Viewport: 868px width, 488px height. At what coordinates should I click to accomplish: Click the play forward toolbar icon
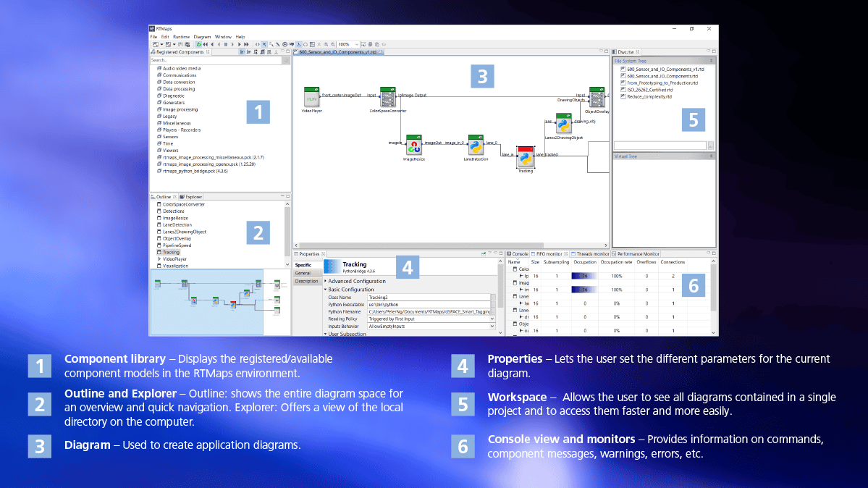coord(239,44)
